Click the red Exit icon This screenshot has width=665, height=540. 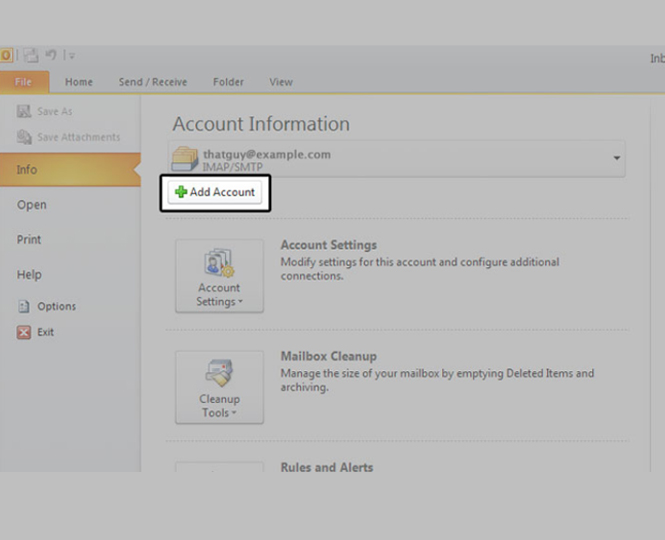24,332
